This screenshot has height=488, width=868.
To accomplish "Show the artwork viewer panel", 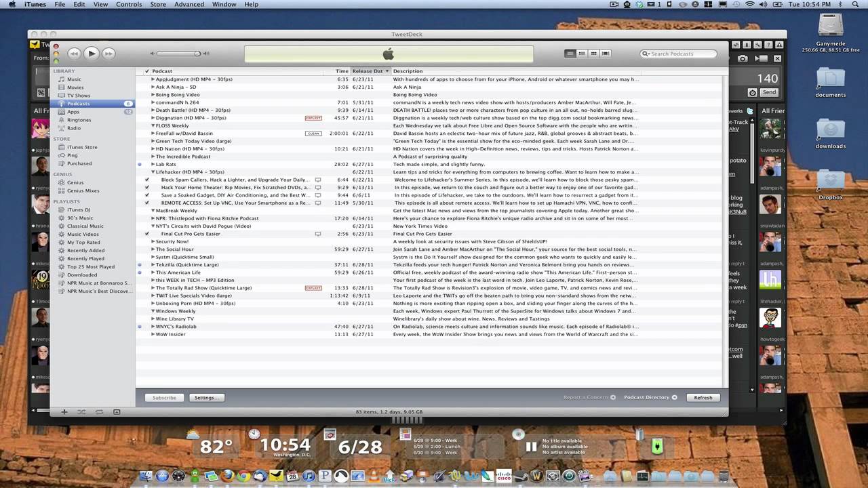I will 117,411.
